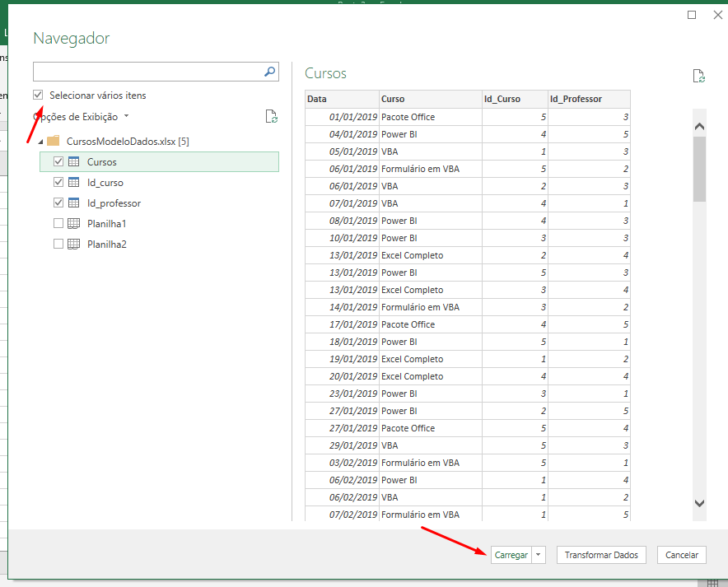
Task: Check the Planilha2 checkbox
Action: 58,244
